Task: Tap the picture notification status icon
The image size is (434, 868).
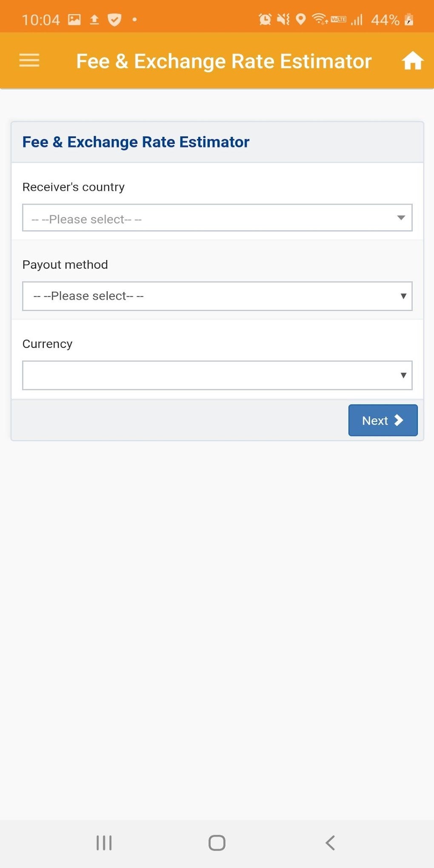Action: tap(74, 20)
